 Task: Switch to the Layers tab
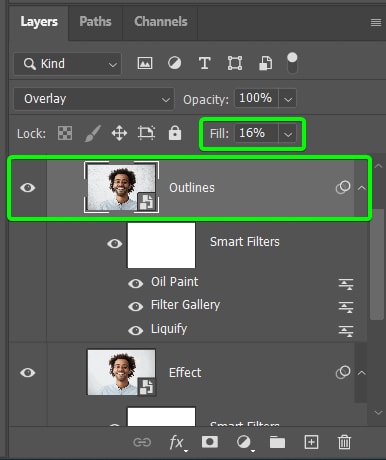[x=39, y=22]
